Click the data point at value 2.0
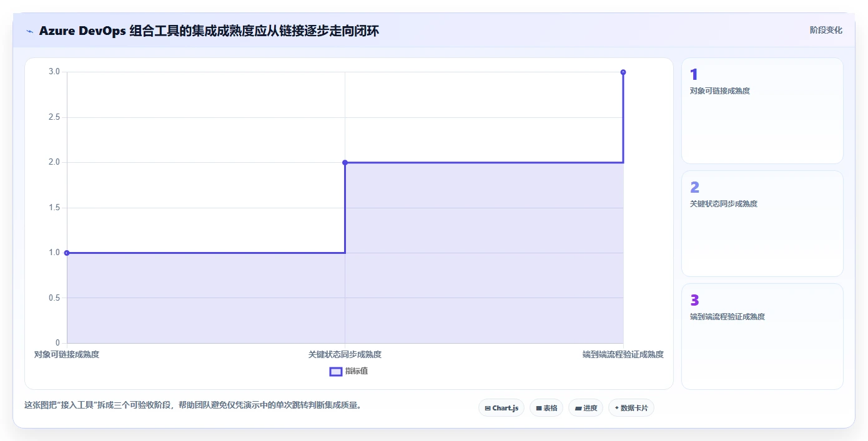The image size is (868, 441). (345, 162)
